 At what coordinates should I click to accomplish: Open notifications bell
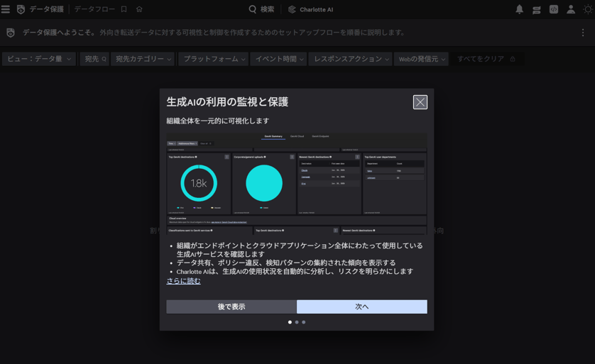519,9
